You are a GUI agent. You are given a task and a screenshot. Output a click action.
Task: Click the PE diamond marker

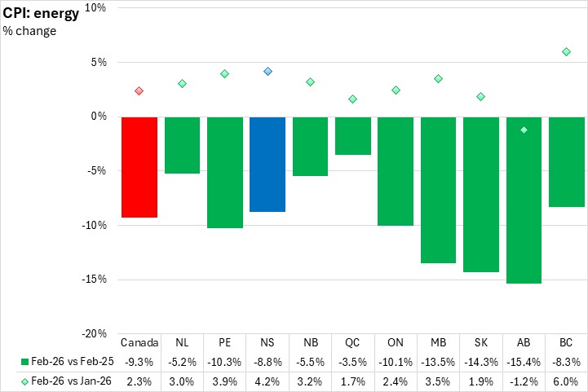tap(224, 74)
